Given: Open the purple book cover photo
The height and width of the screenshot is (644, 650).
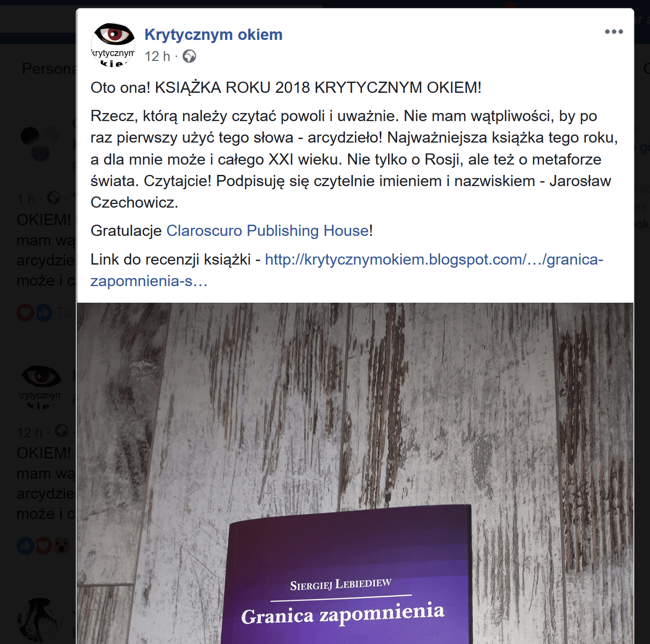Looking at the screenshot, I should (x=355, y=473).
